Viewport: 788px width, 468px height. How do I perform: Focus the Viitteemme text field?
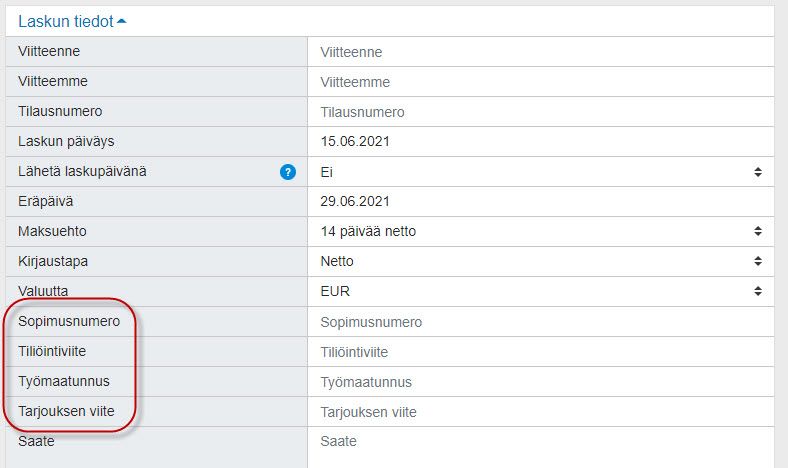[x=540, y=82]
